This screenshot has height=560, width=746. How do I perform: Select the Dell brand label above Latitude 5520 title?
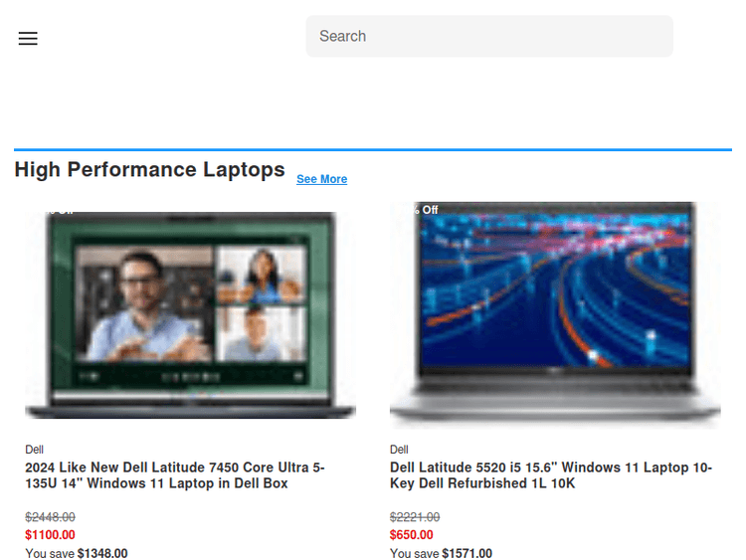point(399,450)
